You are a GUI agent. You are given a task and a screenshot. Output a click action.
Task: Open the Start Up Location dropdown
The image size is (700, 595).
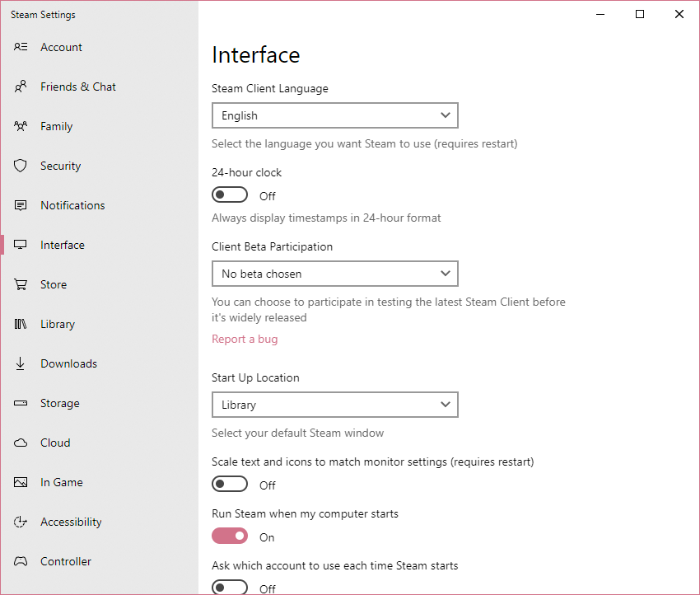335,405
